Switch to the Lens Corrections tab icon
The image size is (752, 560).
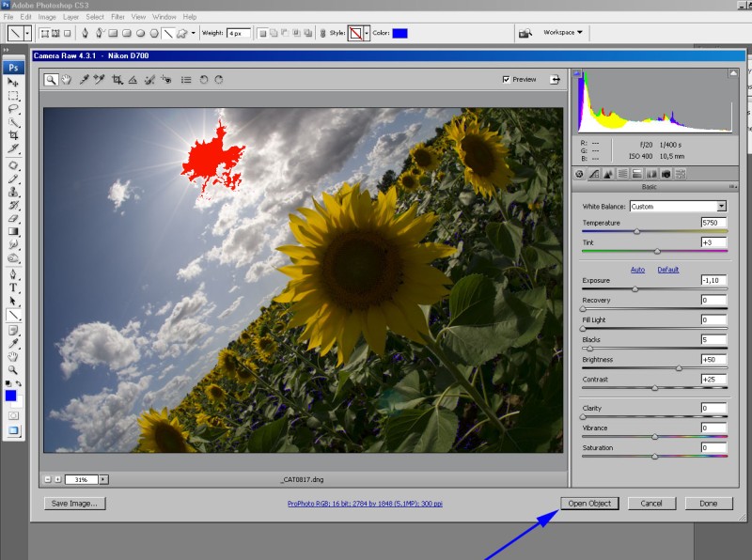(651, 174)
